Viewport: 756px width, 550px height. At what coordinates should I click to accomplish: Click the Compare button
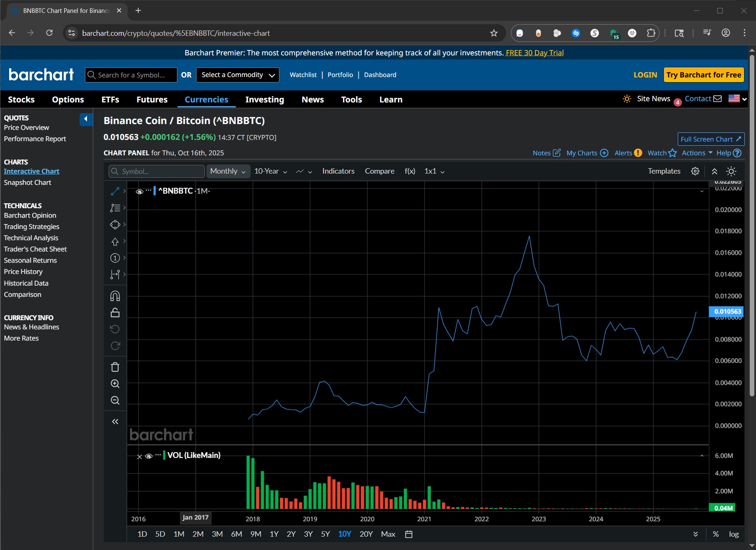380,171
